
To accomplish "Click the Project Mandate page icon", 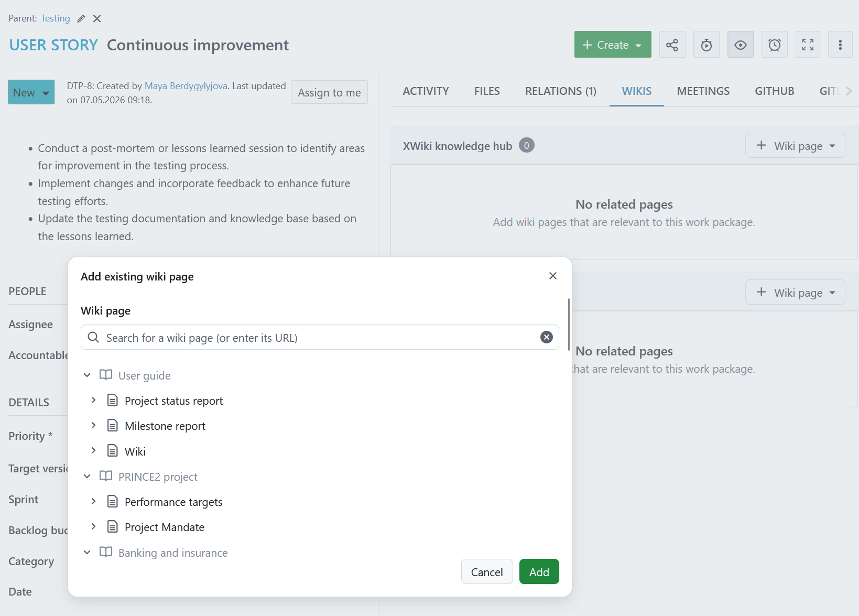I will click(113, 527).
